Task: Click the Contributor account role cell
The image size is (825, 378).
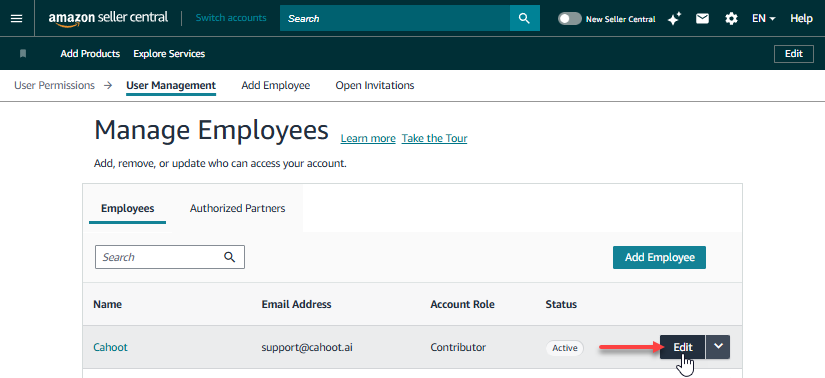Action: click(x=458, y=347)
